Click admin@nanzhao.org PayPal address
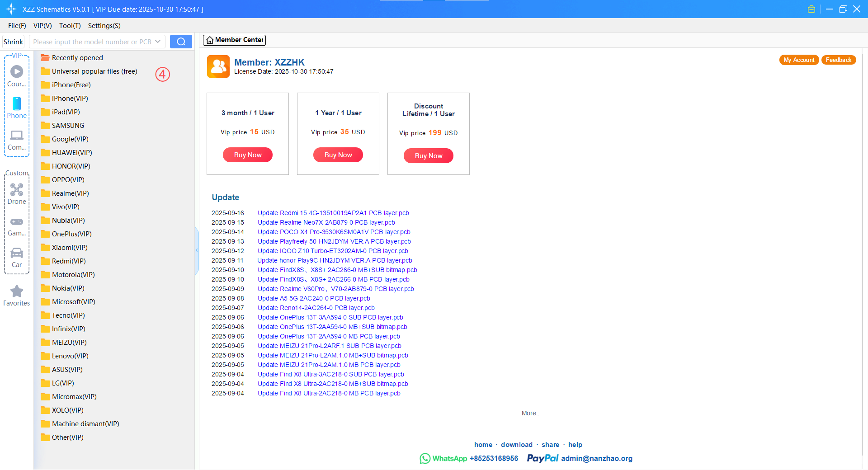The height and width of the screenshot is (470, 868). (x=597, y=458)
